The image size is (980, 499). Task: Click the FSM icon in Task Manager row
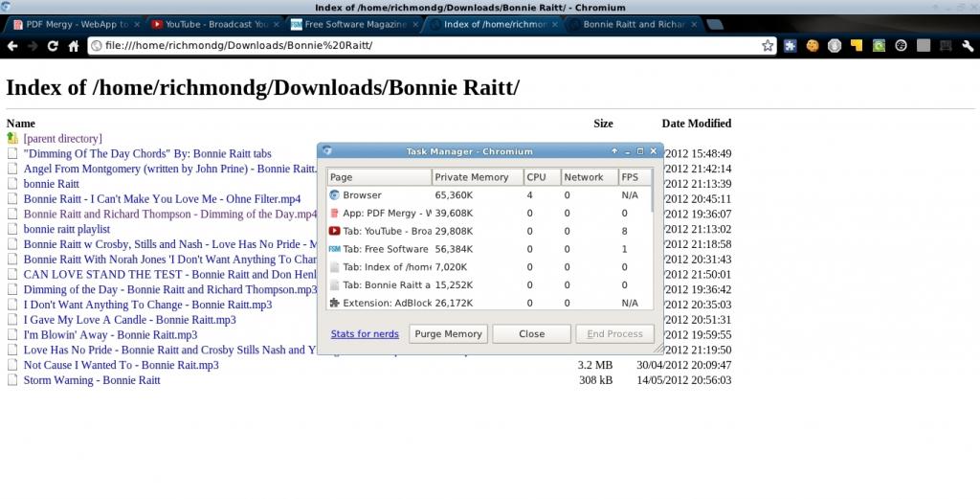[334, 249]
